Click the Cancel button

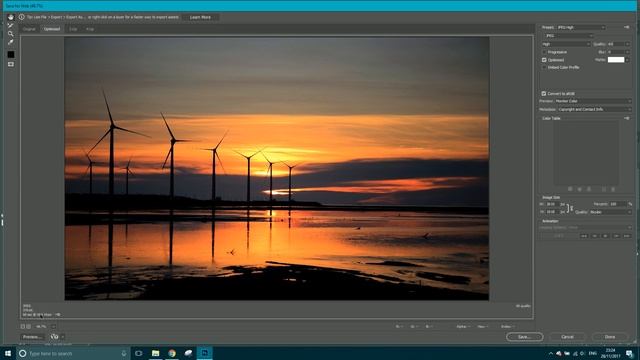[x=567, y=337]
